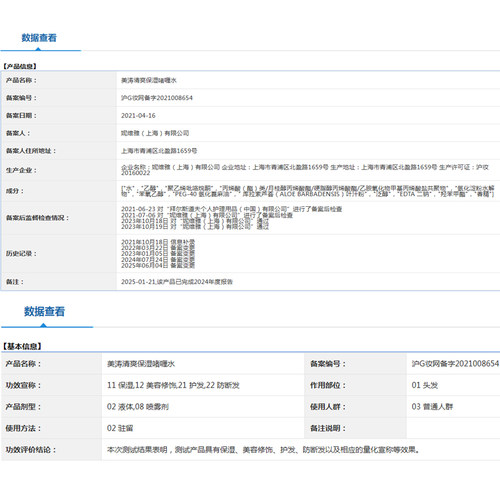Click the 【基本信息】 section heading
500x500 pixels.
click(22, 346)
